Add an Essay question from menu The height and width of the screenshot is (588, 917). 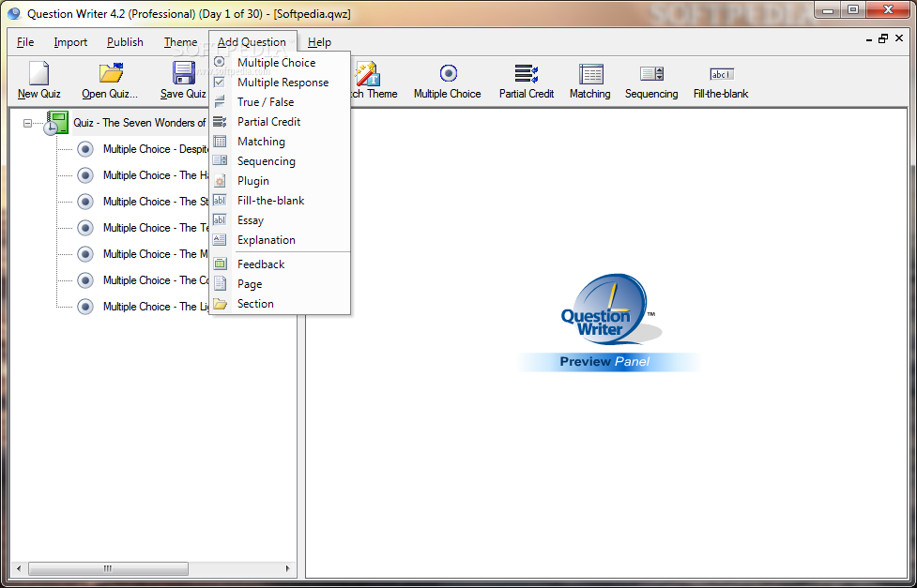[280, 219]
